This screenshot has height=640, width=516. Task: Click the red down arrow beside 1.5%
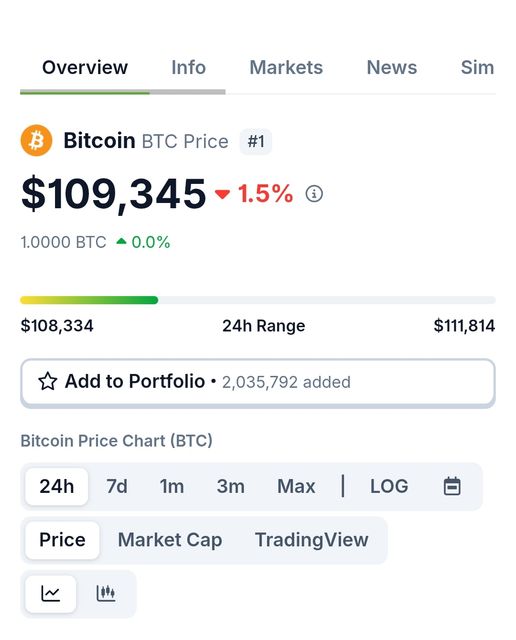(222, 194)
